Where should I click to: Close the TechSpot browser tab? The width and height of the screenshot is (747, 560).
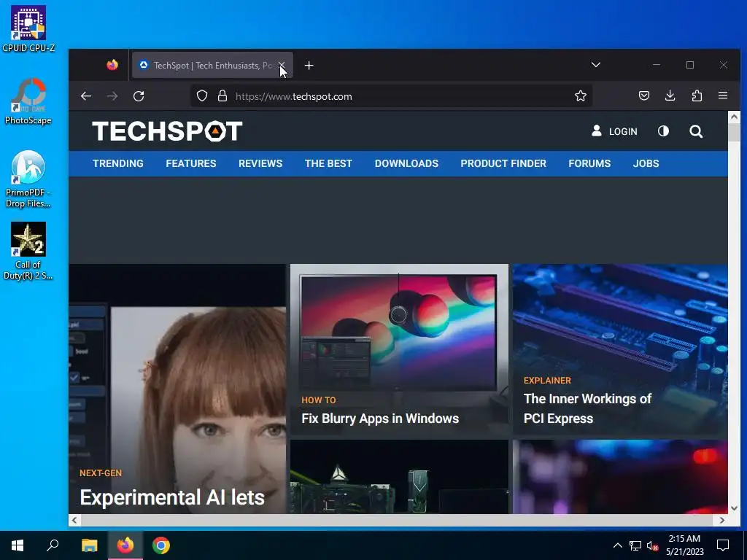pyautogui.click(x=282, y=65)
